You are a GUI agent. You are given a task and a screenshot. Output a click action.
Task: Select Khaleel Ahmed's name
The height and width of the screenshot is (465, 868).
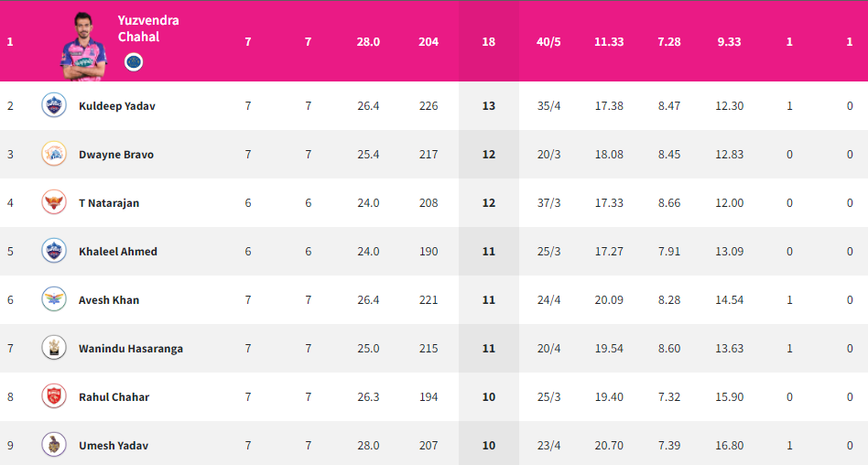point(118,252)
